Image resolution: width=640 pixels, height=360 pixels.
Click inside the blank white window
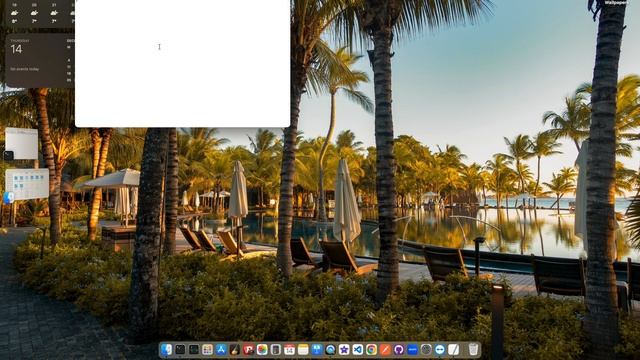(182, 63)
